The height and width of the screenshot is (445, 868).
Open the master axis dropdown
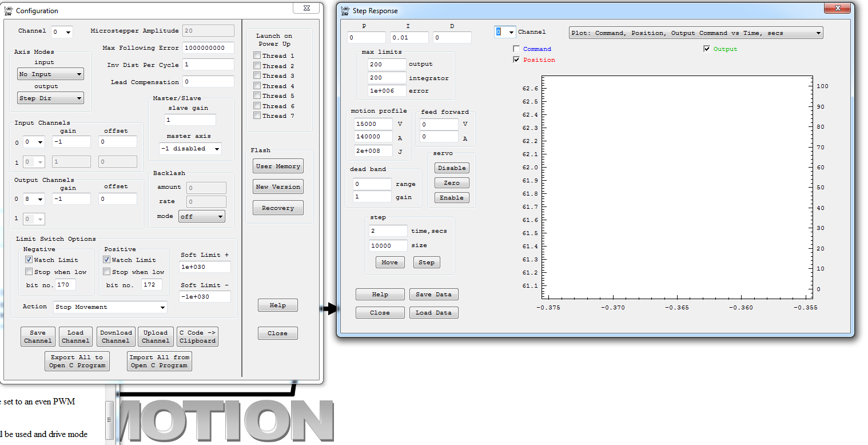(x=190, y=149)
